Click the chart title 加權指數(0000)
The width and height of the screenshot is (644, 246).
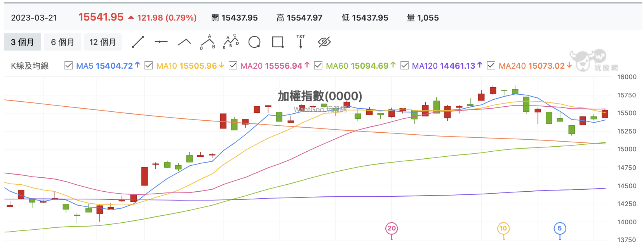[320, 96]
